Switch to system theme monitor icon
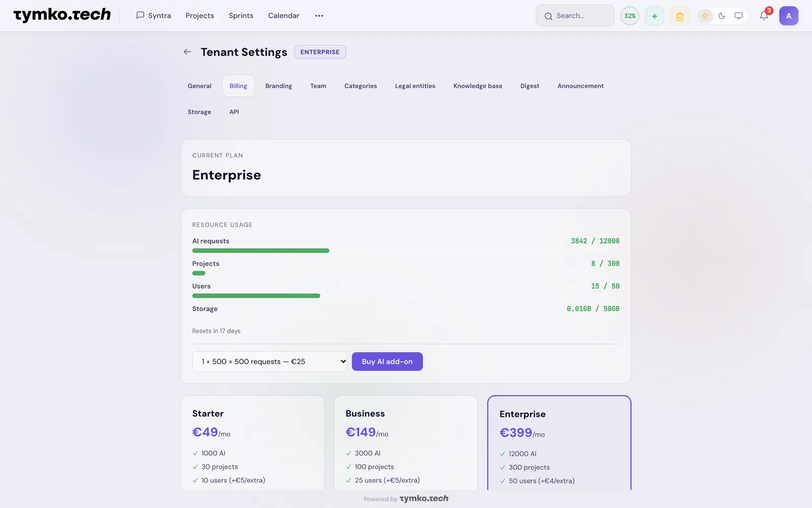The width and height of the screenshot is (812, 508). [x=738, y=16]
